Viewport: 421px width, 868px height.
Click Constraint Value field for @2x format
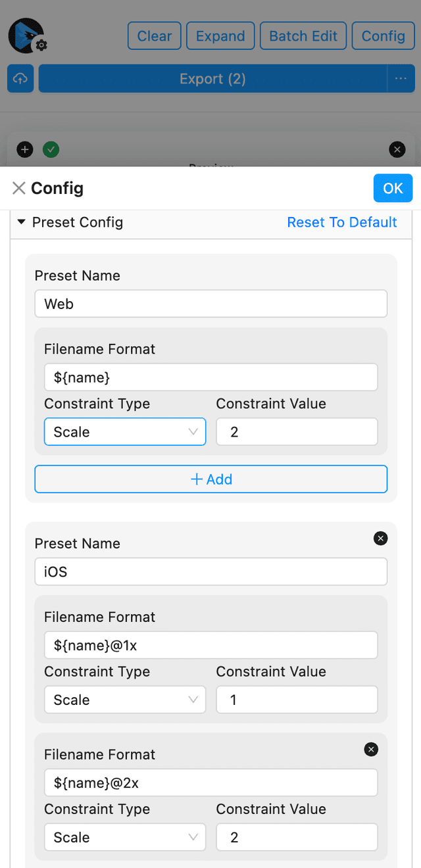pyautogui.click(x=297, y=837)
